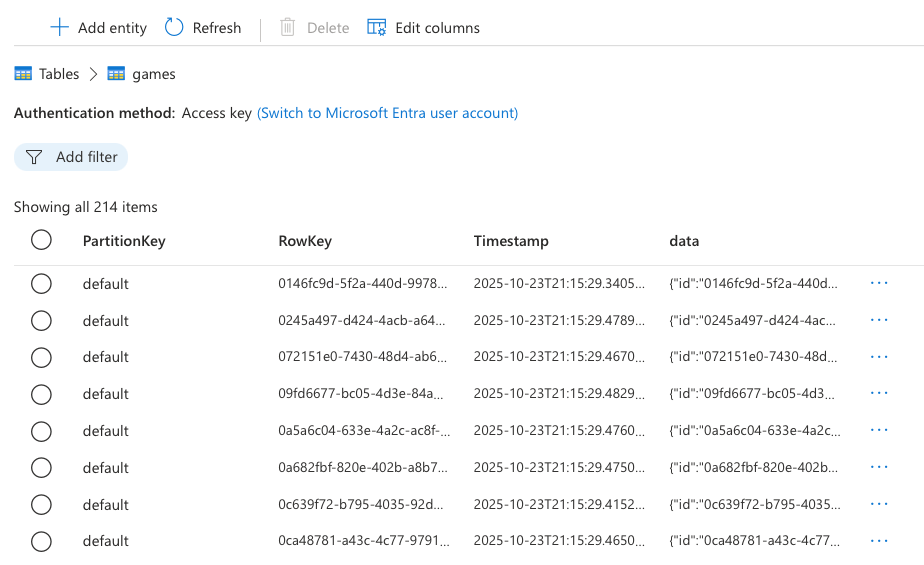Image resolution: width=924 pixels, height=565 pixels.
Task: Switch to Microsoft Entra user account
Action: point(387,113)
